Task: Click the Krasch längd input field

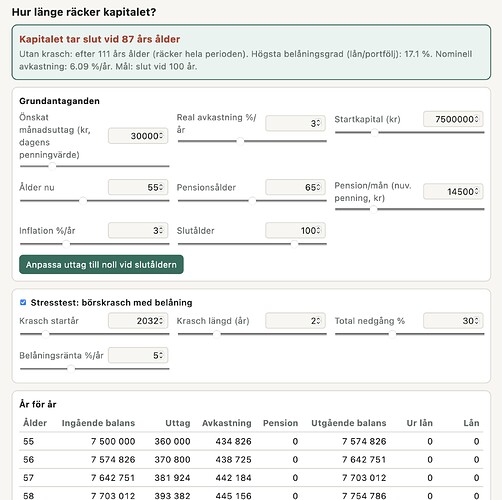Action: 295,321
